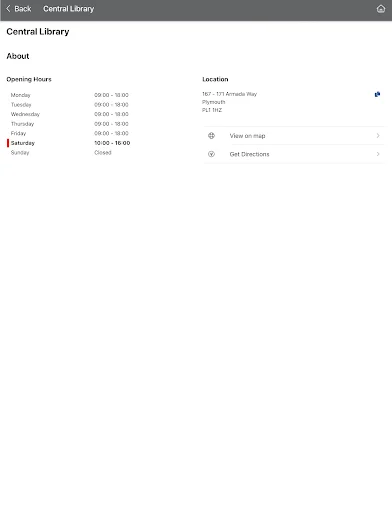The height and width of the screenshot is (512, 392).
Task: Click the Location heading
Action: [x=215, y=79]
